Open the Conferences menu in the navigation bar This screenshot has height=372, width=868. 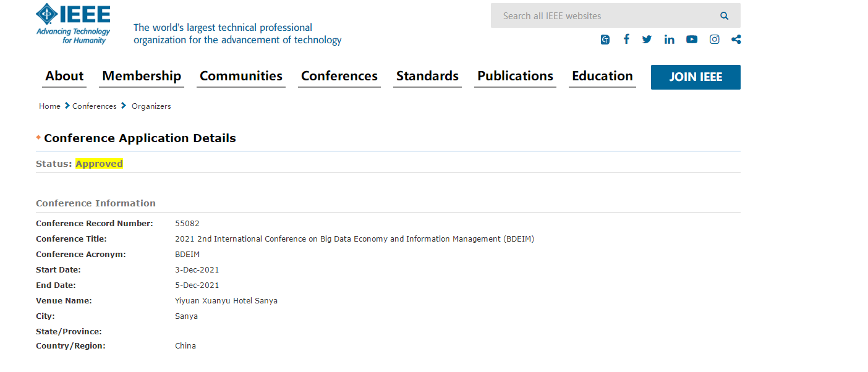[x=339, y=76]
